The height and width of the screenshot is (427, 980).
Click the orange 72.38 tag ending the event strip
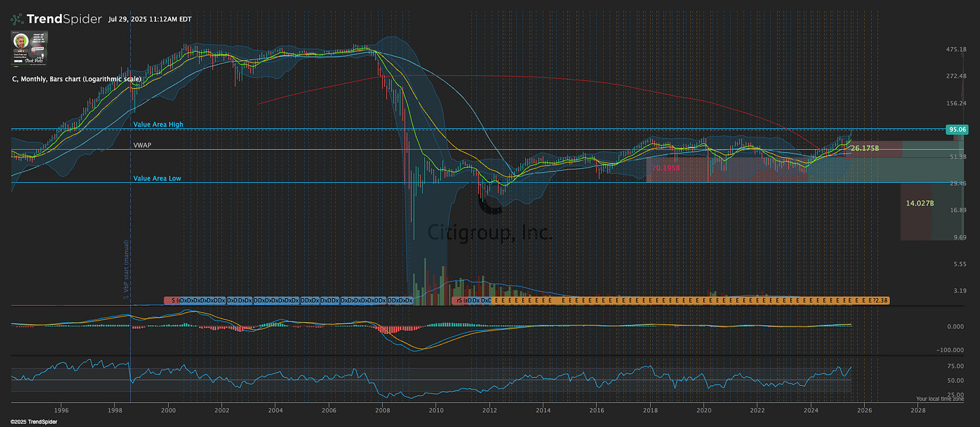pos(880,300)
